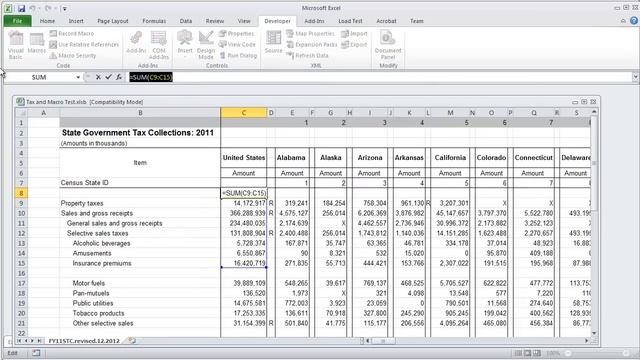Click Undo in Quick Access Toolbar
The image size is (640, 360).
click(x=33, y=8)
